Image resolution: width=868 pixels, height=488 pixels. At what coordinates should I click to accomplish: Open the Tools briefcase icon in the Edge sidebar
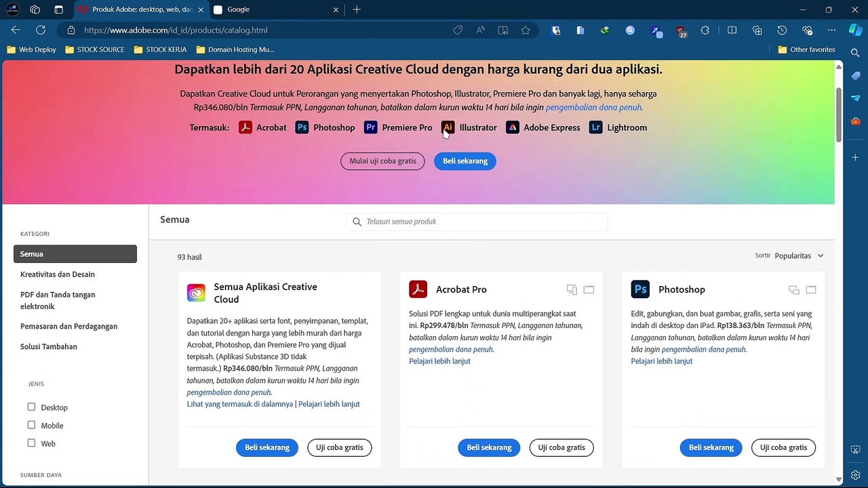click(856, 121)
